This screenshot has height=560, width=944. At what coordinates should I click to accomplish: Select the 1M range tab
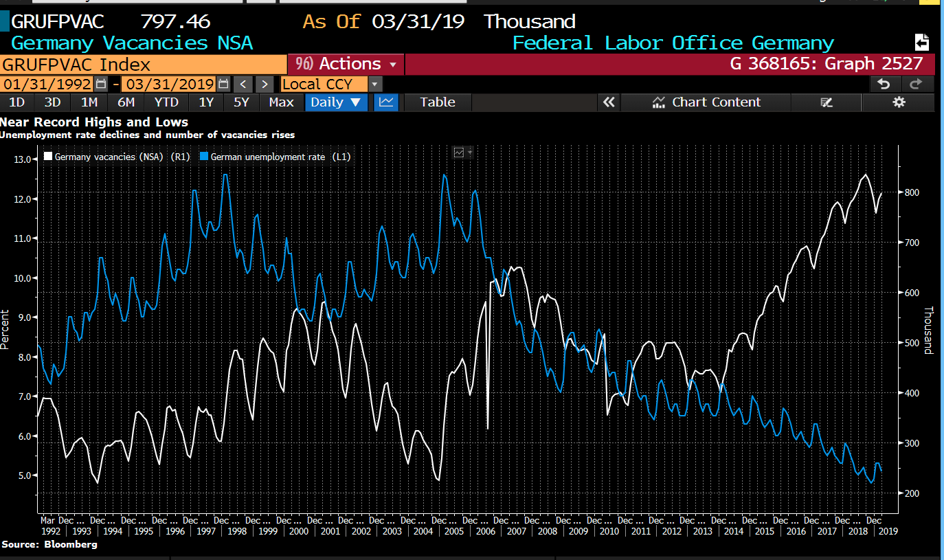(x=89, y=102)
